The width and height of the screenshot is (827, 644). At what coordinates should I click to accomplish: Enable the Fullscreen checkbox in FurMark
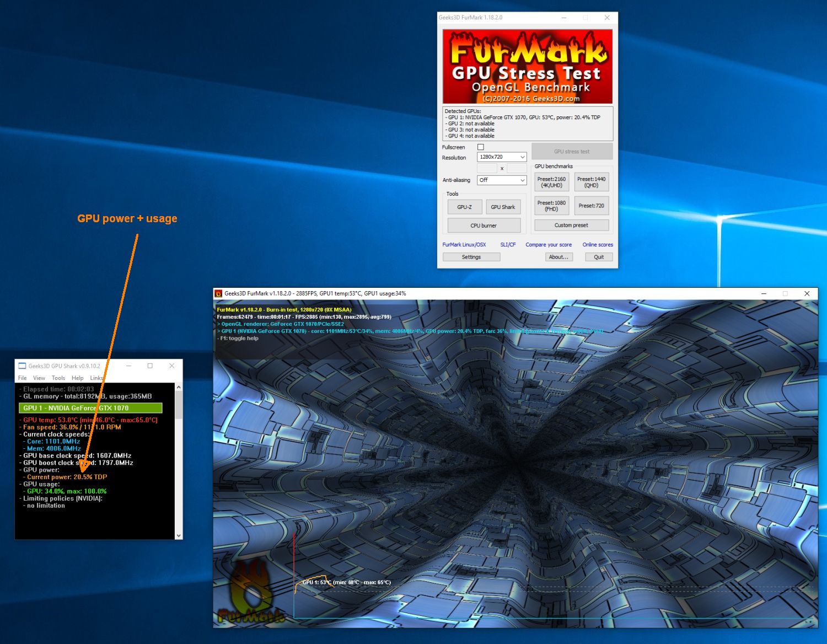(x=480, y=147)
